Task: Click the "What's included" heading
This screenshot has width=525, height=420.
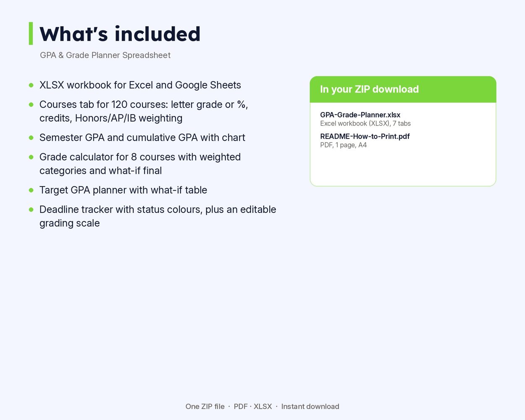Action: 120,34
